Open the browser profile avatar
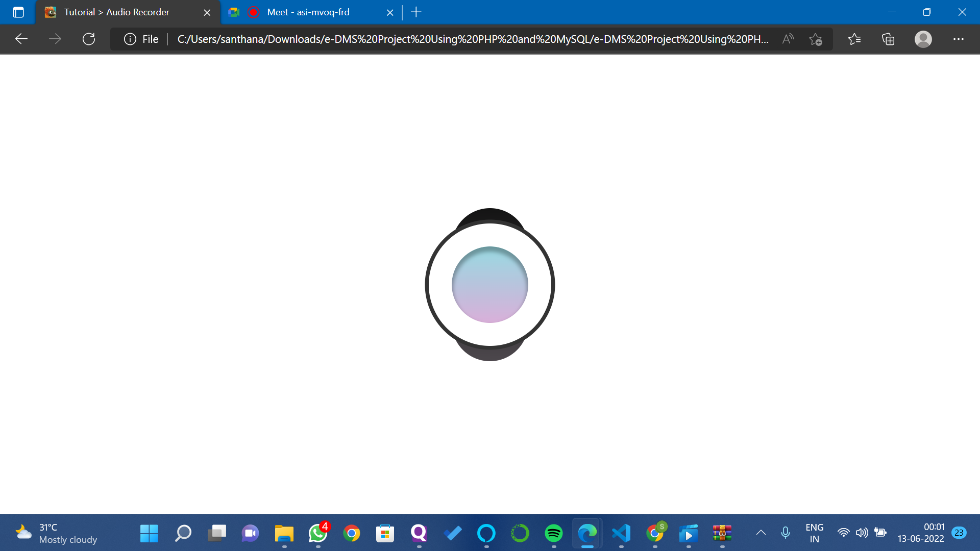Image resolution: width=980 pixels, height=551 pixels. point(923,39)
